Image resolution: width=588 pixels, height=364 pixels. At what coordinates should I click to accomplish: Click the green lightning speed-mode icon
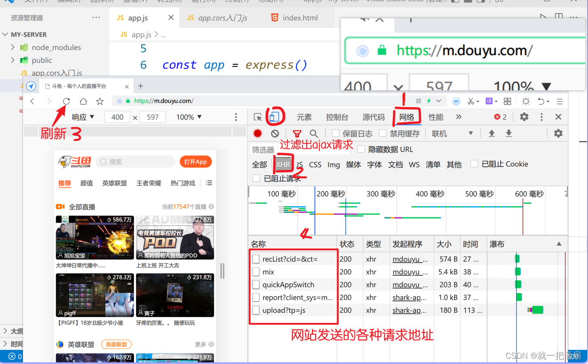coord(428,101)
